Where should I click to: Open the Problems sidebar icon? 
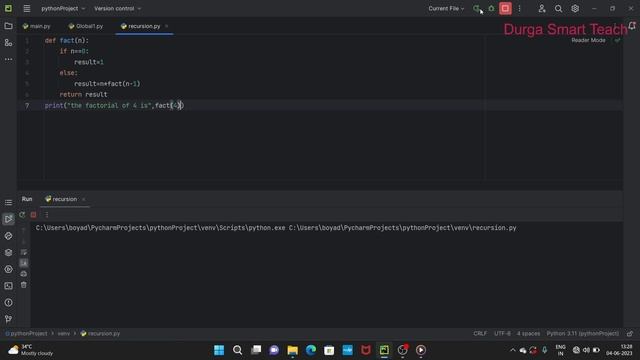pyautogui.click(x=8, y=302)
